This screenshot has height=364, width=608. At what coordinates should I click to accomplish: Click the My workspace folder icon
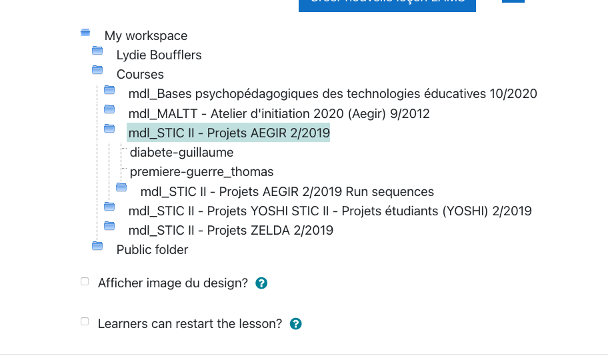coord(85,32)
